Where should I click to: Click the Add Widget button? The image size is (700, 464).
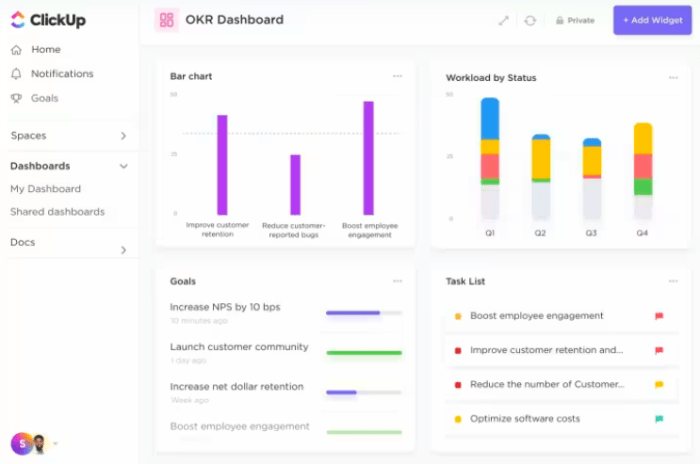(x=651, y=20)
